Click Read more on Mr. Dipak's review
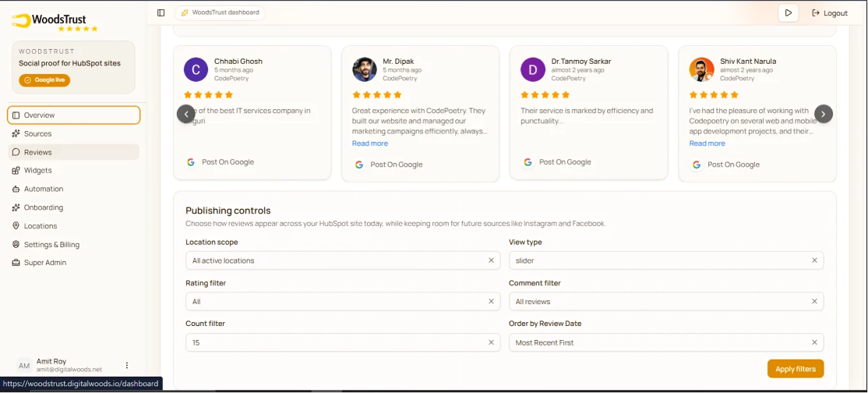The width and height of the screenshot is (868, 393). [370, 143]
